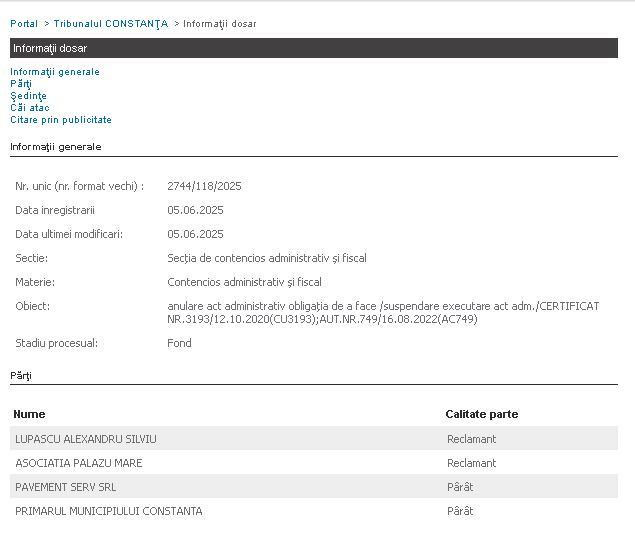Click the Data ultimei modificari value 05.06.2025
Viewport: 635px width, 535px height.
195,234
